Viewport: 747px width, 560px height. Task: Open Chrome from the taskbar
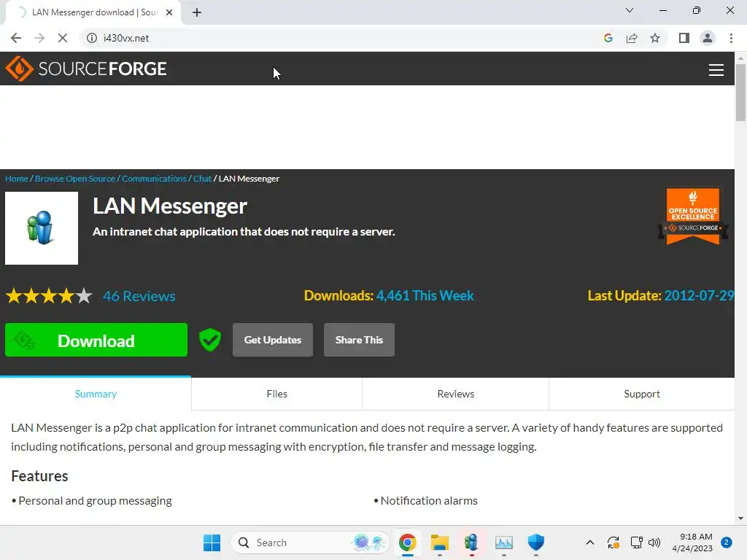pyautogui.click(x=408, y=542)
